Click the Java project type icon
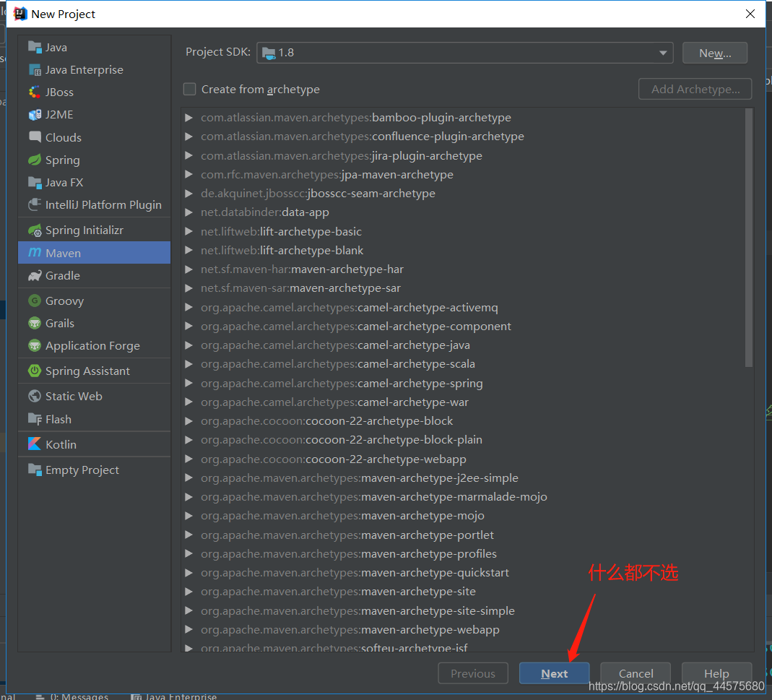Screen dimensions: 772x700 pyautogui.click(x=35, y=47)
